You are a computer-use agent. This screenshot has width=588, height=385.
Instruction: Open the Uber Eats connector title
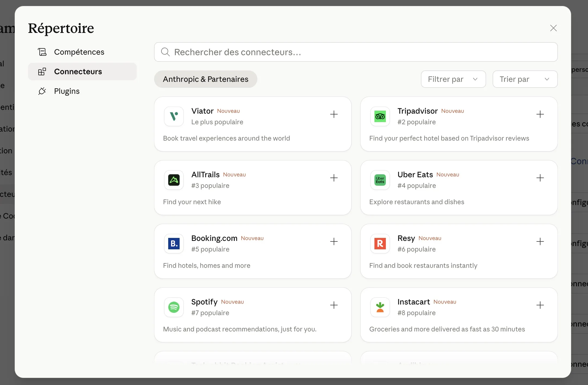coord(415,175)
